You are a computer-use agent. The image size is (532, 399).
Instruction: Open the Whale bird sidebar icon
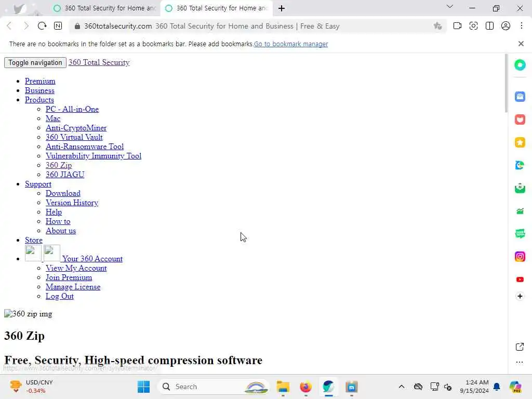point(520,165)
